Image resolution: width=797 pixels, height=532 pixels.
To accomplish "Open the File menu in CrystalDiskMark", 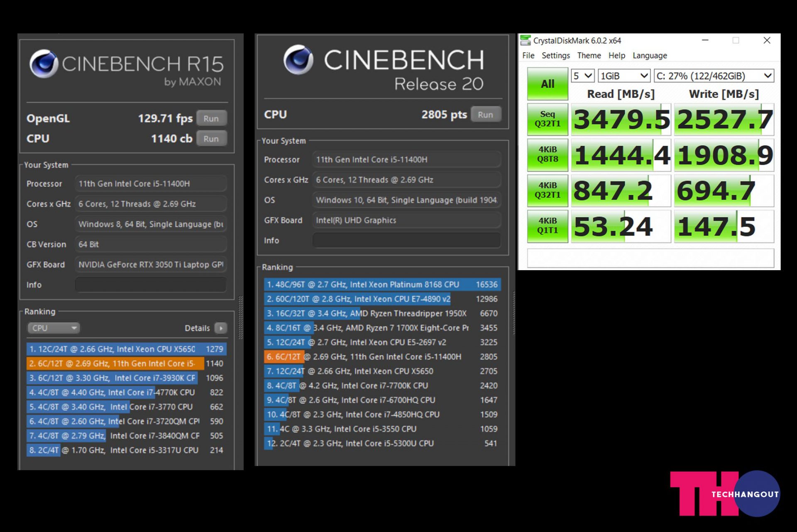I will 528,56.
